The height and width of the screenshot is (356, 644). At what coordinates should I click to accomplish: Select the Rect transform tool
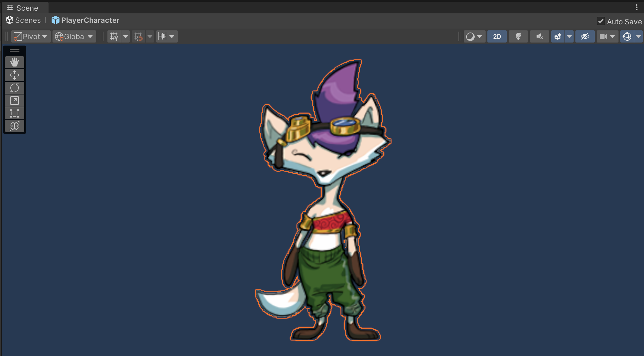(14, 113)
